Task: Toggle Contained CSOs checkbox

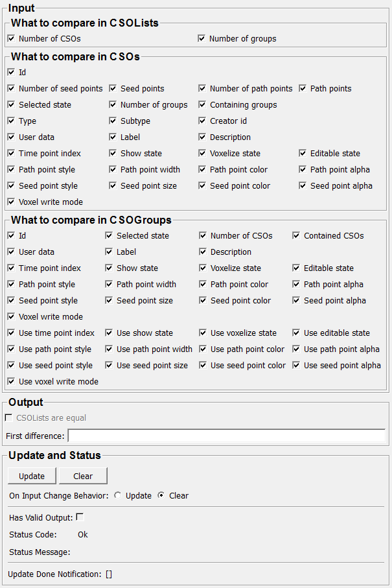Action: coord(296,236)
